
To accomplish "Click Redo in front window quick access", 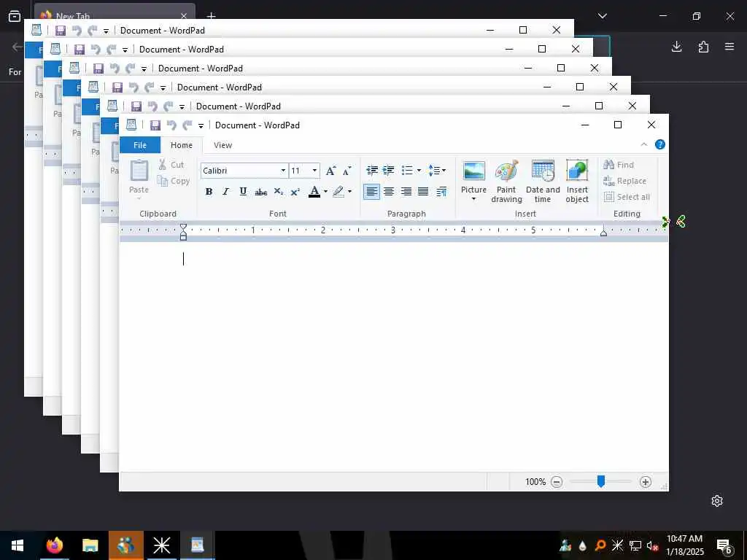I will (187, 125).
